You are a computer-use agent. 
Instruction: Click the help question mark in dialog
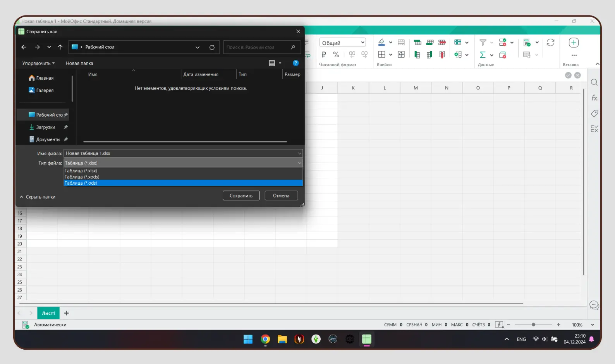click(295, 63)
